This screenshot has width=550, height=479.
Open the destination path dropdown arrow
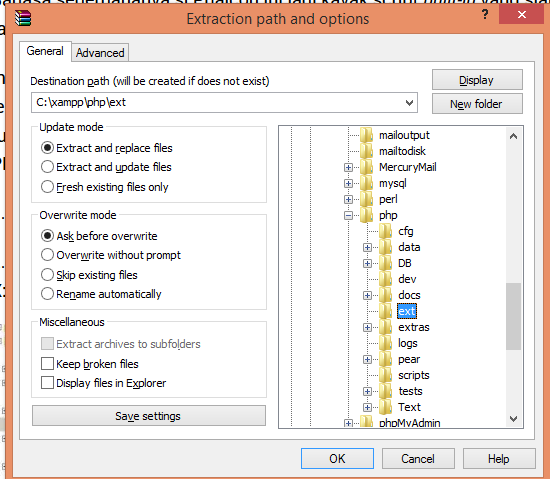pyautogui.click(x=409, y=103)
